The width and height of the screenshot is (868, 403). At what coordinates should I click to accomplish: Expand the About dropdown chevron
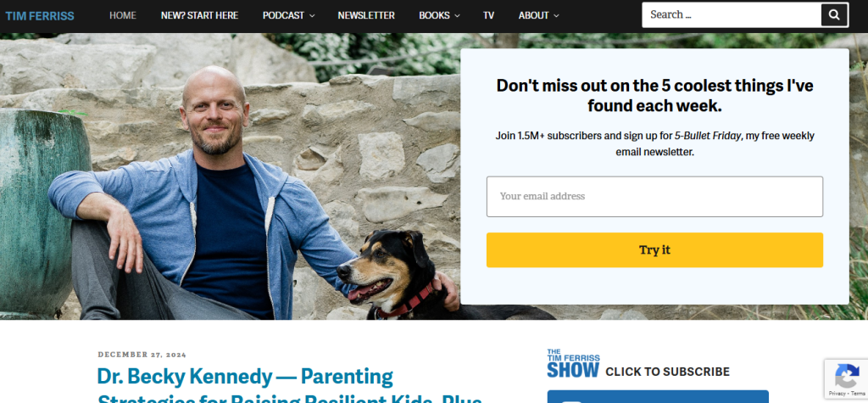[556, 16]
